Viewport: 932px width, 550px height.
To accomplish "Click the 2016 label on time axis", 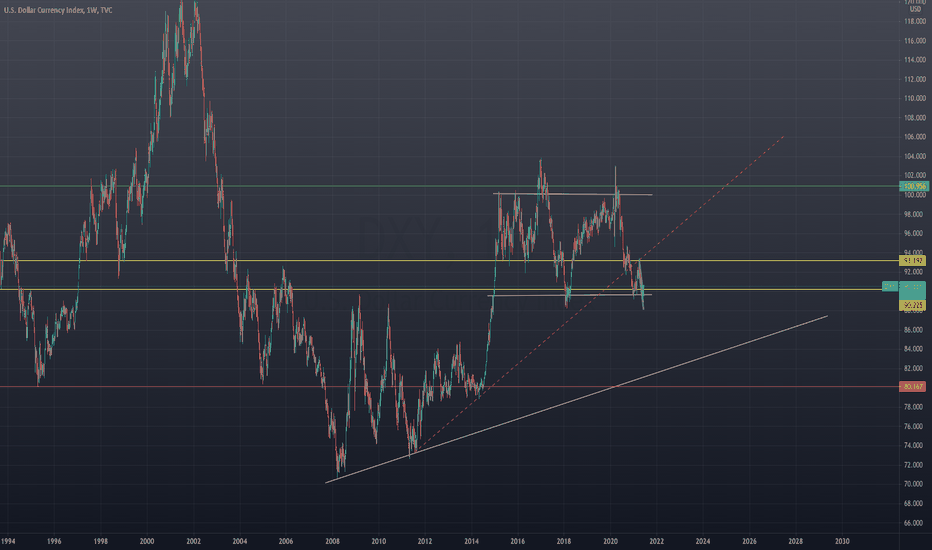I will coord(518,541).
